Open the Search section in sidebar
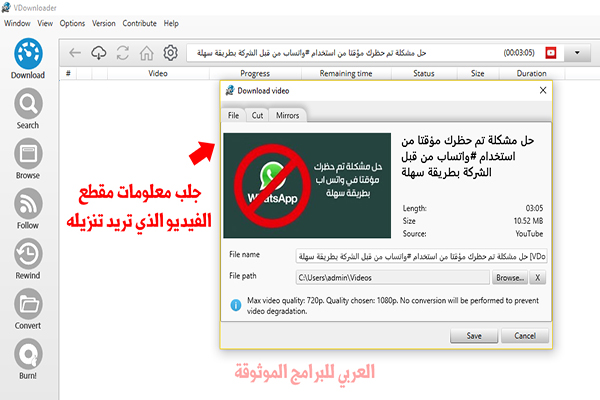600x400 pixels. coord(28,109)
